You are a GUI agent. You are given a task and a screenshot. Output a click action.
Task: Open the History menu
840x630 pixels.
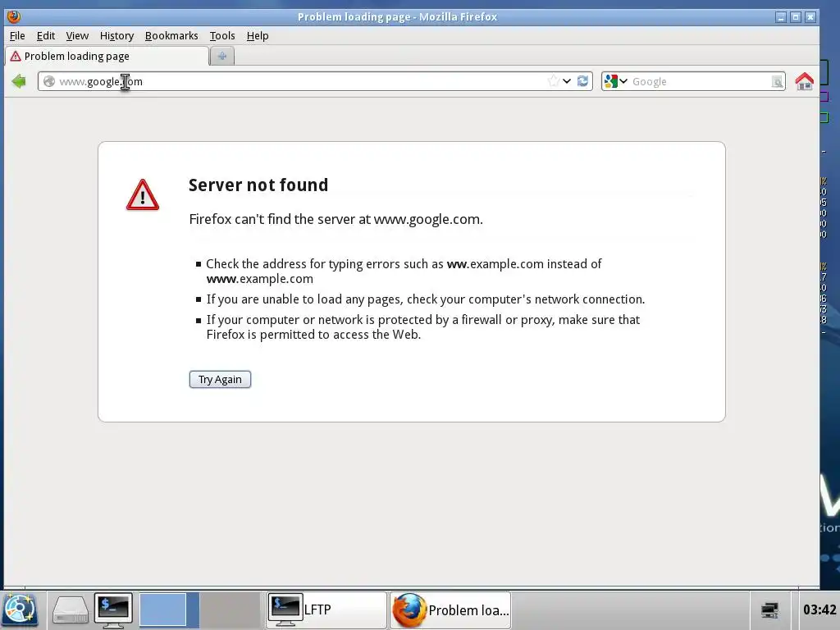pos(116,36)
